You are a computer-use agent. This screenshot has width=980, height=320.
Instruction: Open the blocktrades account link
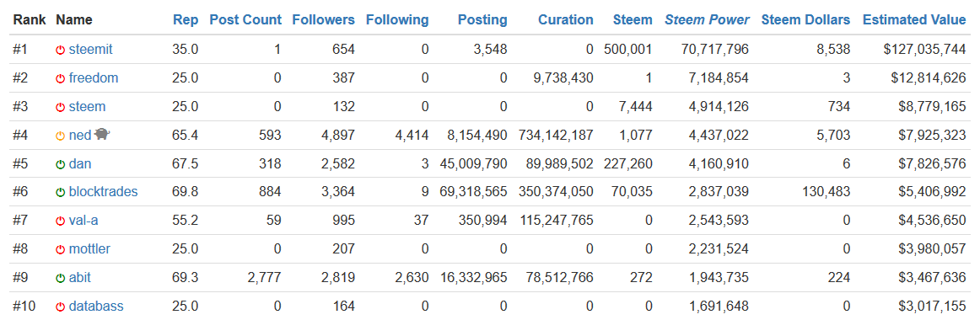103,192
